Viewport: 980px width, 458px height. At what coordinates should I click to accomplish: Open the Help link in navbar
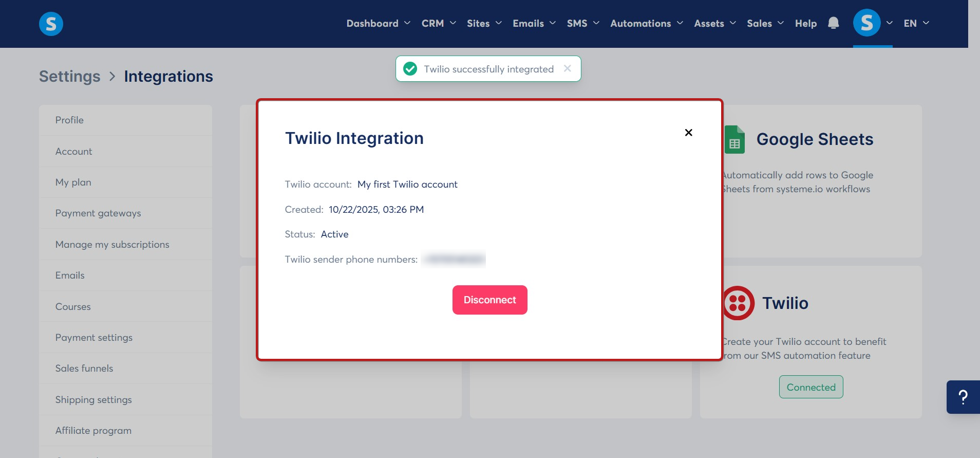pos(805,23)
